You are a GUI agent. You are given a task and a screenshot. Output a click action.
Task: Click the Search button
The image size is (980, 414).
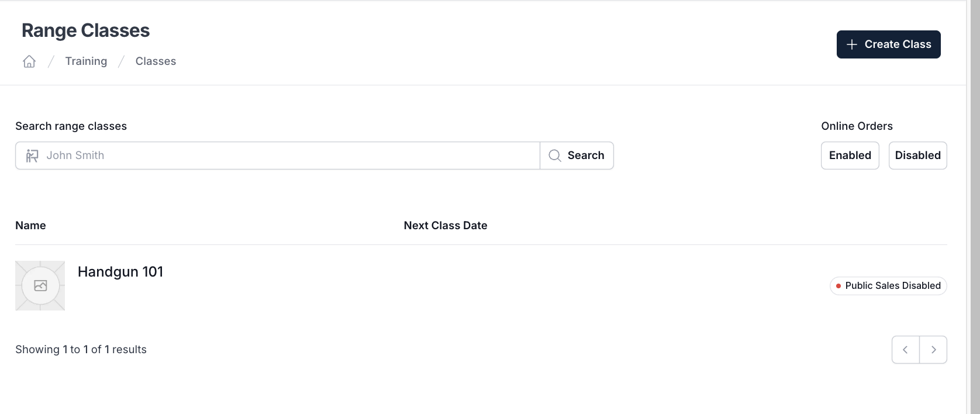[577, 156]
